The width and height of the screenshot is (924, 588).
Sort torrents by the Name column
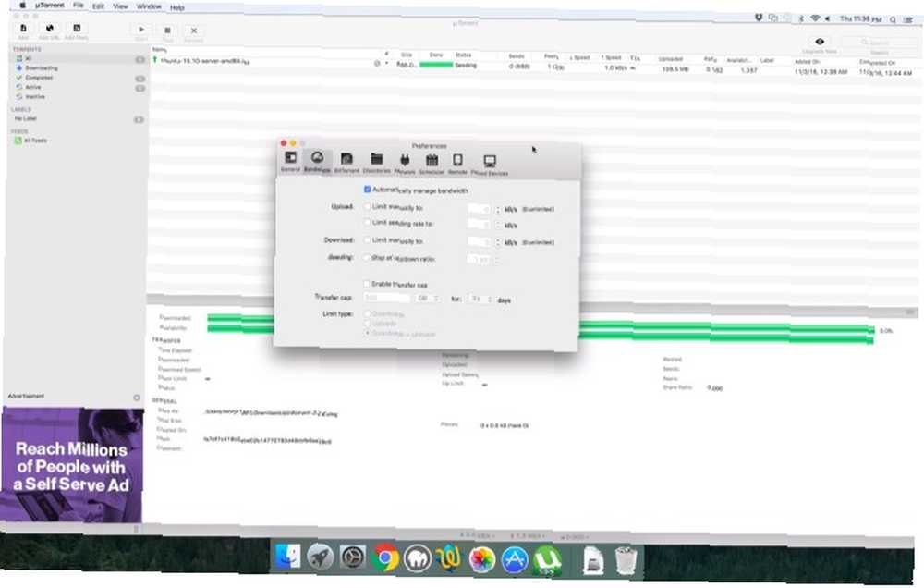[159, 50]
